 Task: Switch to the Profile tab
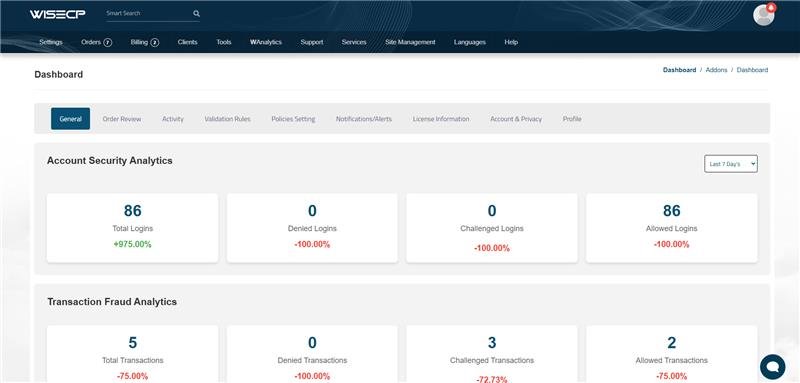(572, 119)
